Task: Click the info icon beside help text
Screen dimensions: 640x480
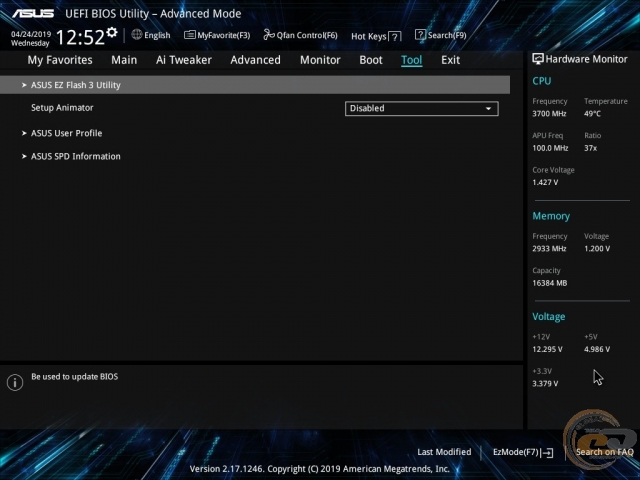Action: pos(15,382)
